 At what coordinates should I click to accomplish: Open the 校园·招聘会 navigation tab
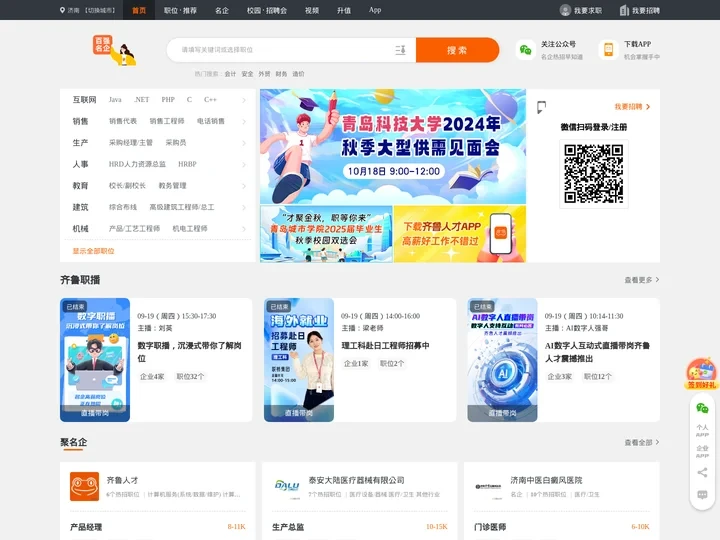(267, 10)
